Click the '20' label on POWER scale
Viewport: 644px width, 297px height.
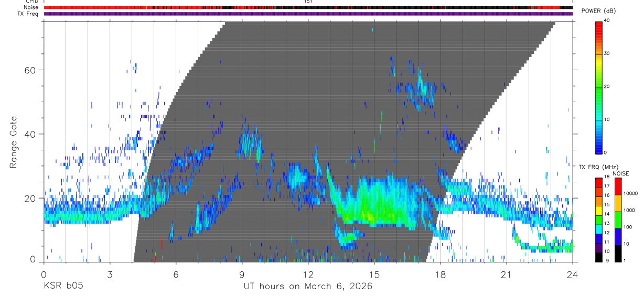click(607, 87)
